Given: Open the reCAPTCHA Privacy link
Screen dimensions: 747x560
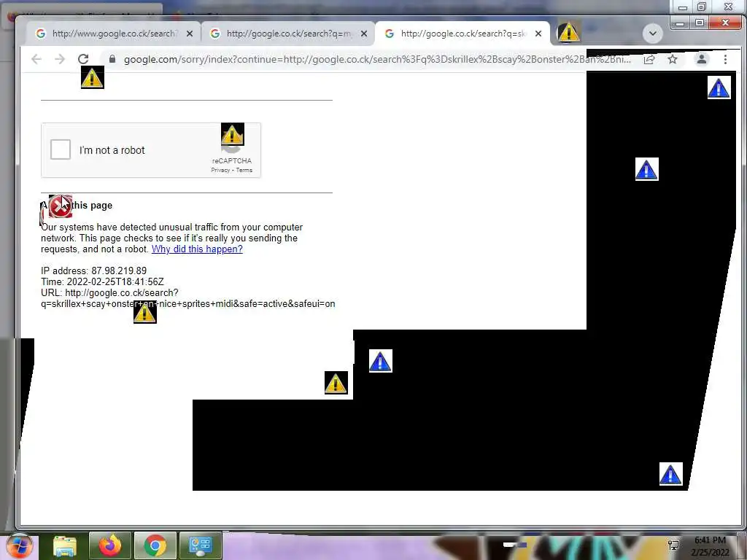Looking at the screenshot, I should tap(220, 170).
